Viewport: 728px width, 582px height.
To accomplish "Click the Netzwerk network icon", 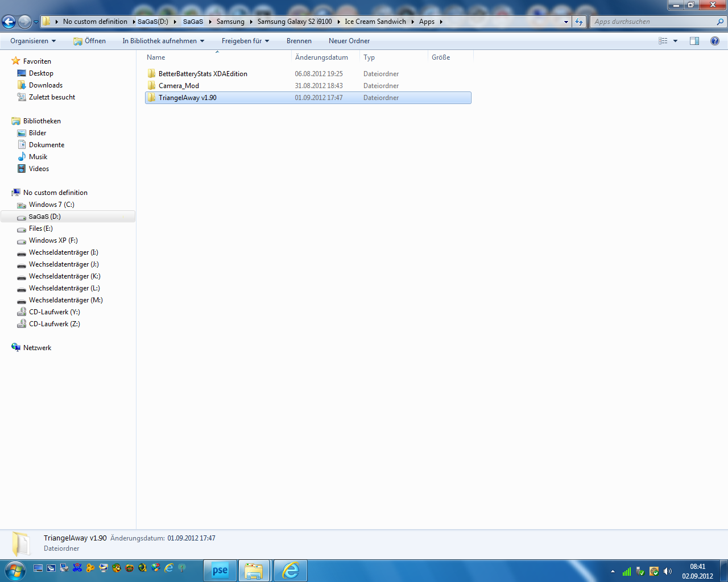I will (x=16, y=347).
